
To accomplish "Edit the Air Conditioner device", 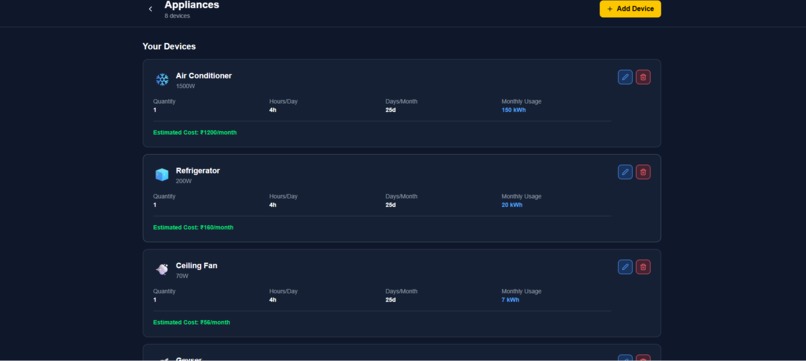I will (625, 77).
